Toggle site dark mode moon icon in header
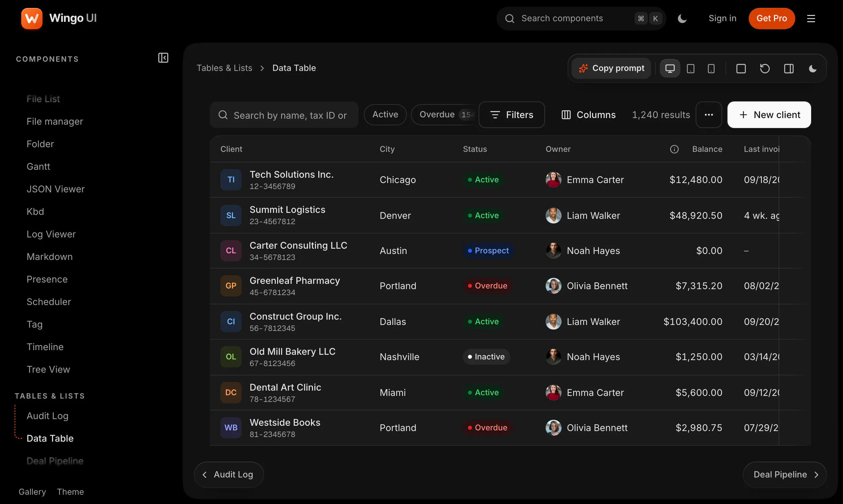The height and width of the screenshot is (504, 843). coord(682,18)
